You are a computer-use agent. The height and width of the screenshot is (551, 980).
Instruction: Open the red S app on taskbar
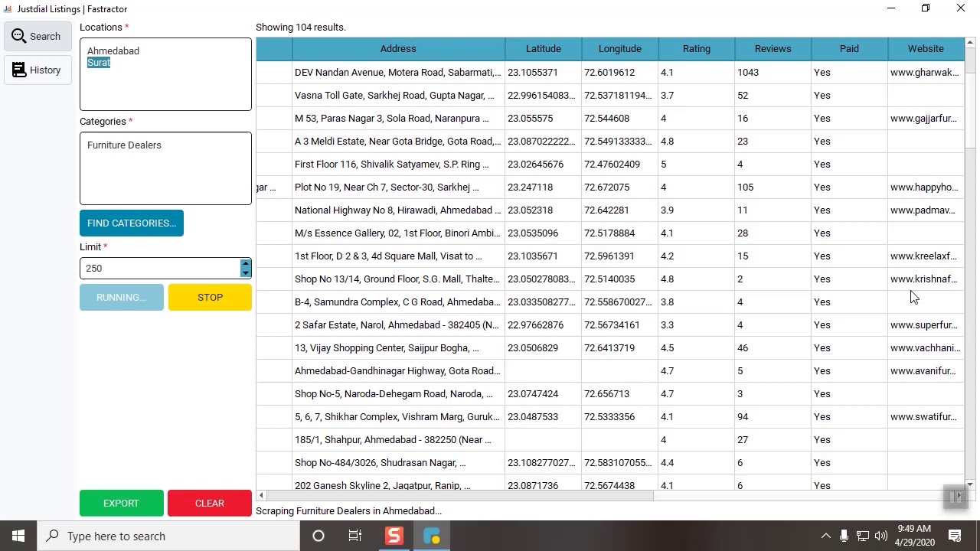pyautogui.click(x=394, y=536)
